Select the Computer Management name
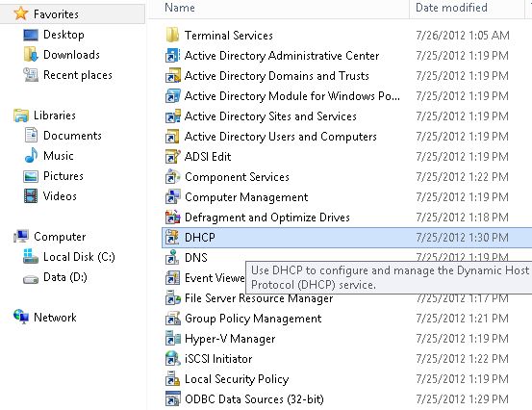 (246, 197)
